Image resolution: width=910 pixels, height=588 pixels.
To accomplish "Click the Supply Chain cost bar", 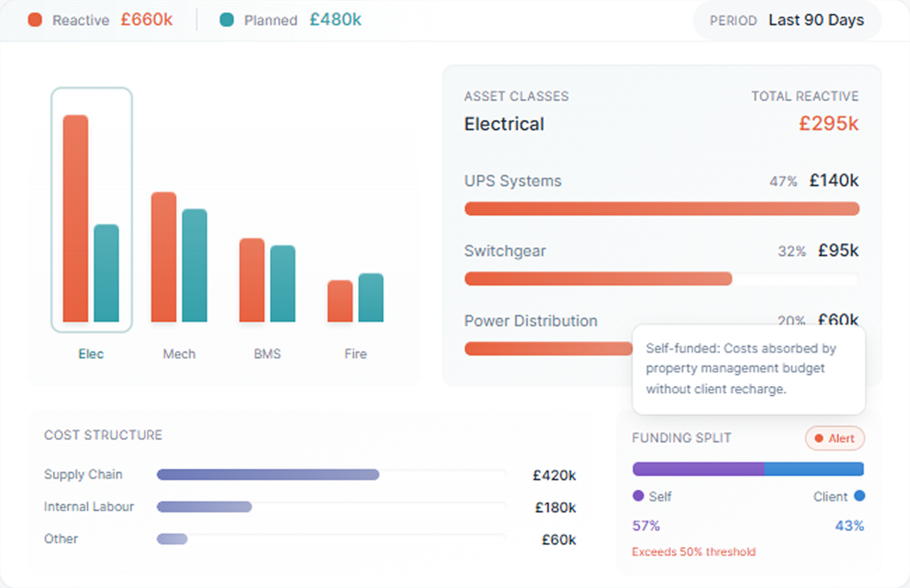I will (268, 475).
